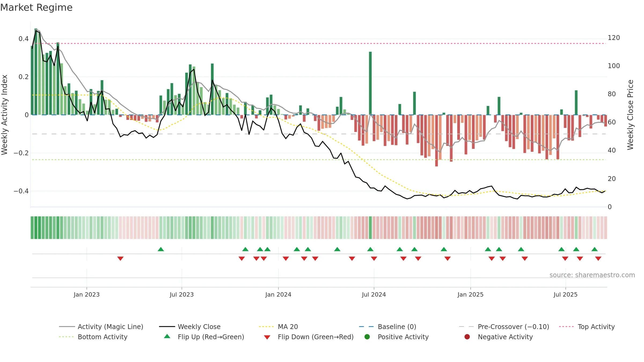Click the Jan 2024 x-axis label
This screenshot has width=644, height=362.
278,294
